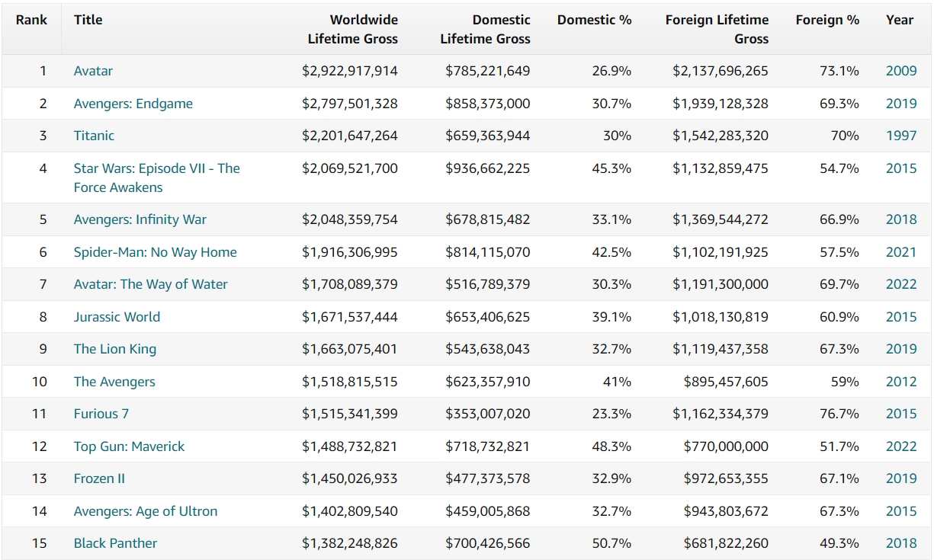
Task: Click the 1997 year link for Titanic
Action: pos(901,136)
